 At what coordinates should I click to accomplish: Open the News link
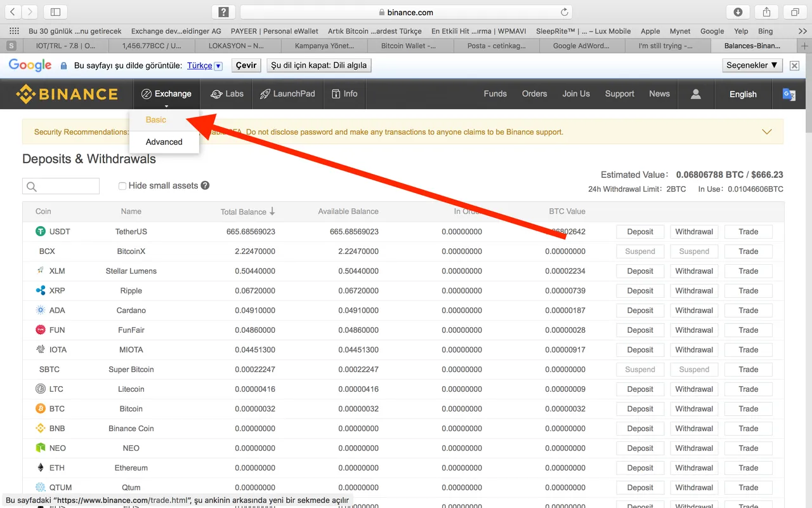pyautogui.click(x=660, y=94)
